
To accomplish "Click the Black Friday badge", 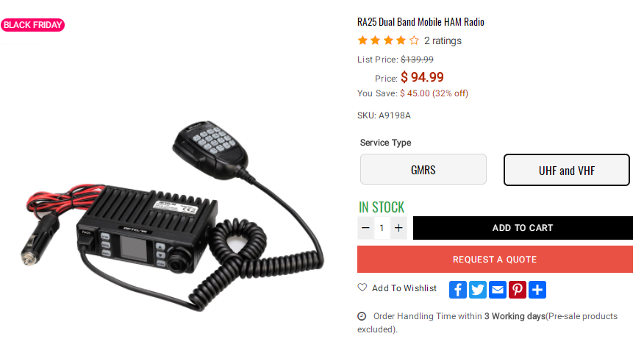I will click(x=32, y=25).
